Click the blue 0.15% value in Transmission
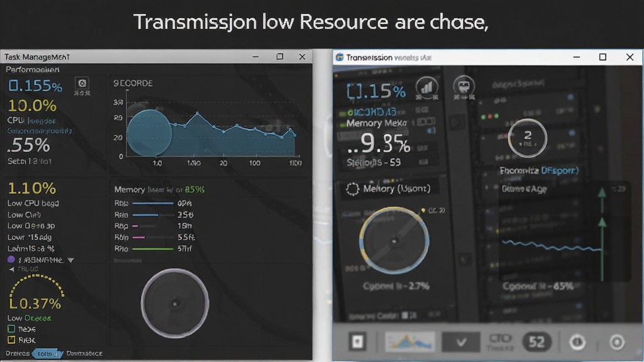 (376, 90)
